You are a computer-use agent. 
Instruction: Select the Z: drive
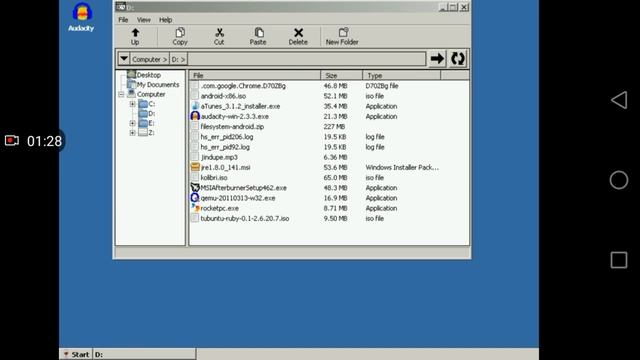coord(147,133)
